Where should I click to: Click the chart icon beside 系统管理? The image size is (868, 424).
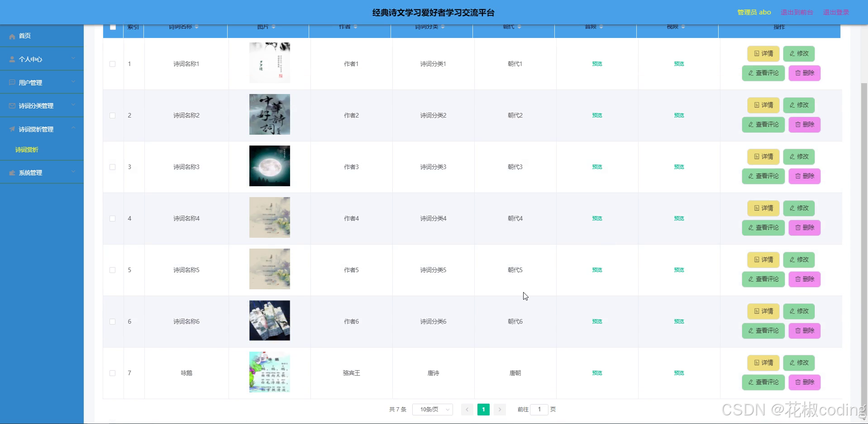11,172
